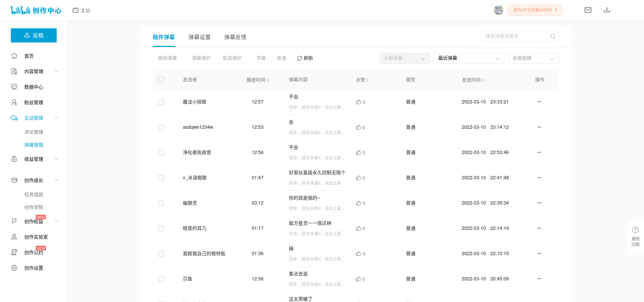Switch to 弹幕设置 tab
The height and width of the screenshot is (302, 644).
(199, 37)
